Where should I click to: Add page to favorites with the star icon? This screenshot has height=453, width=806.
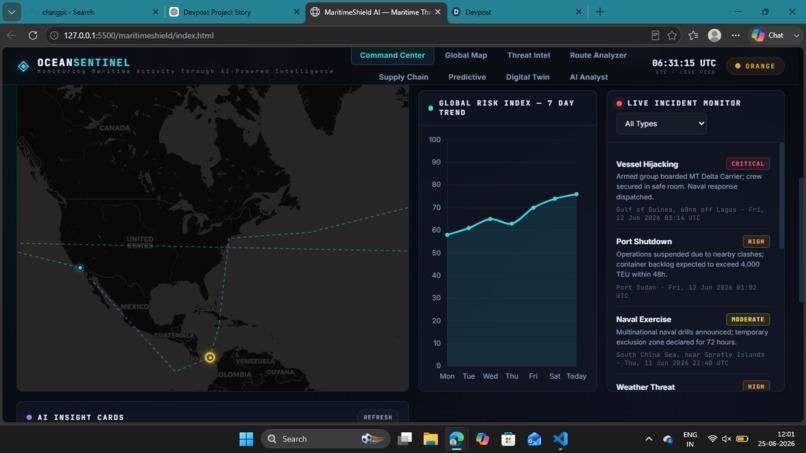pos(672,35)
